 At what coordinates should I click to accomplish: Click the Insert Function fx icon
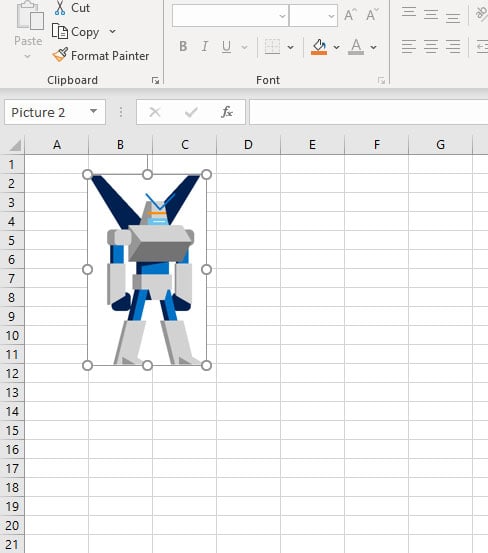(227, 113)
